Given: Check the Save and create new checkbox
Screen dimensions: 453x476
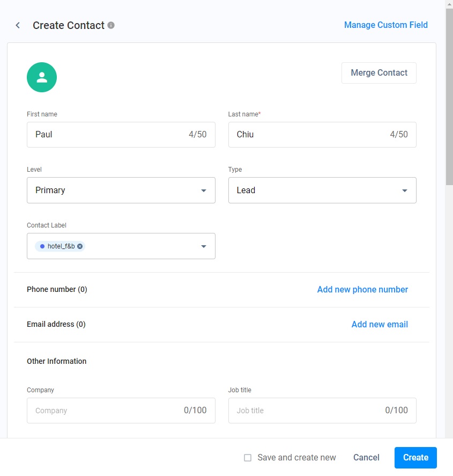Looking at the screenshot, I should (248, 458).
